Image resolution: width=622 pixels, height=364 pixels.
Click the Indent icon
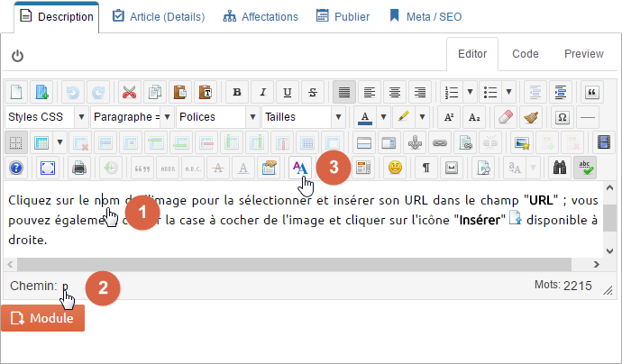[561, 92]
